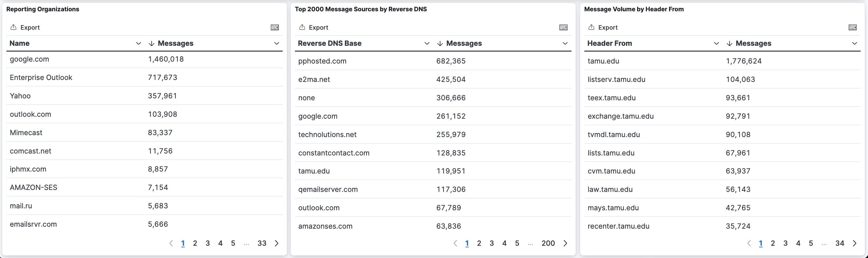Click the none reverse DNS cell
868x258 pixels.
(x=307, y=98)
